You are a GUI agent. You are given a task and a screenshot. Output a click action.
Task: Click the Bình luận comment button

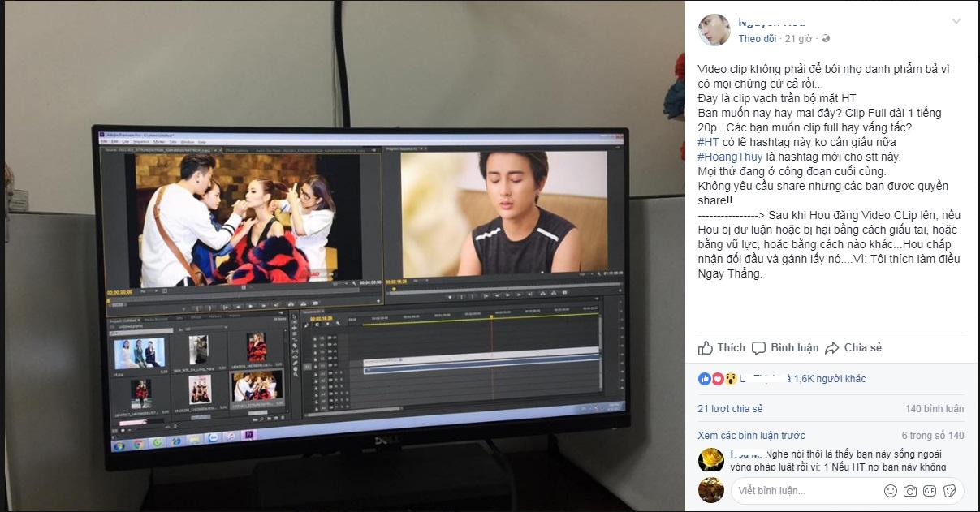pos(785,347)
